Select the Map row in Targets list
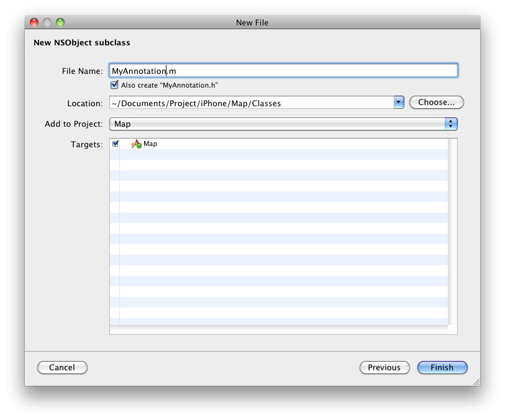The height and width of the screenshot is (420, 505). [x=279, y=144]
